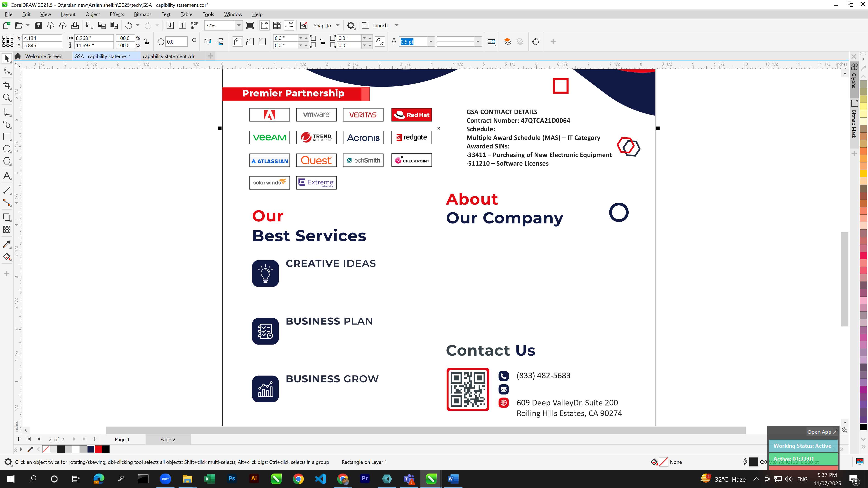This screenshot has height=488, width=868.
Task: Open the Effects menu
Action: tap(117, 14)
